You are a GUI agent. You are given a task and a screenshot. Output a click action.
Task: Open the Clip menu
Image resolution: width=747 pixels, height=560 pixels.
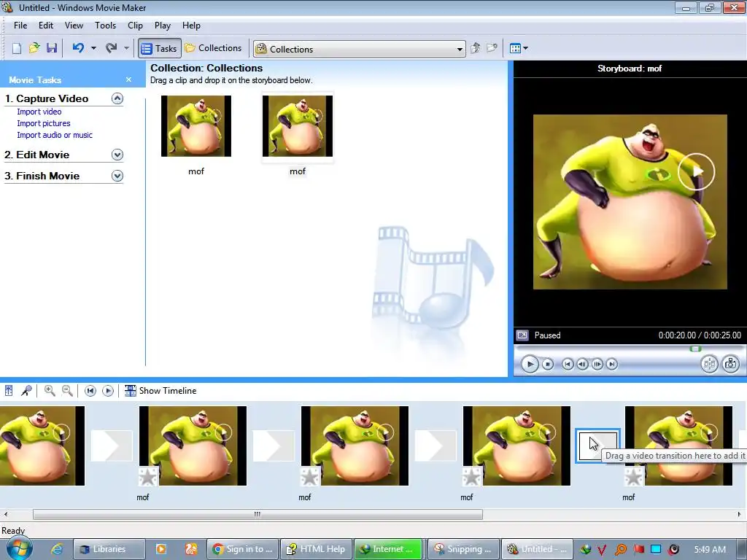(135, 26)
